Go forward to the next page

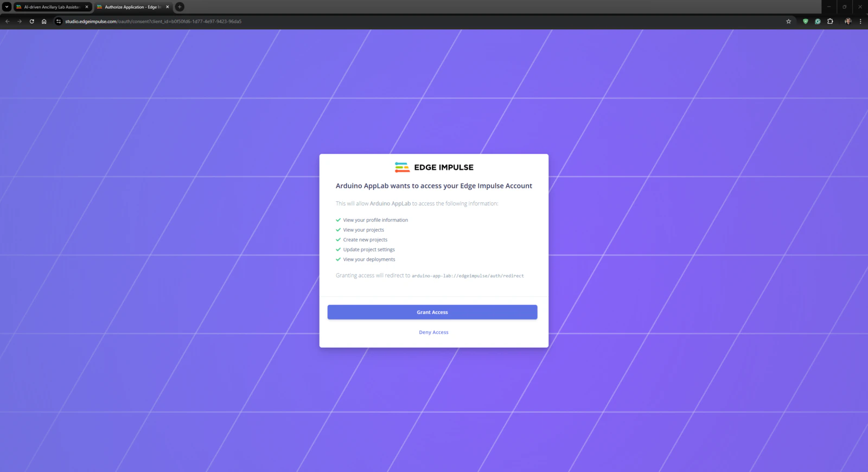coord(20,22)
